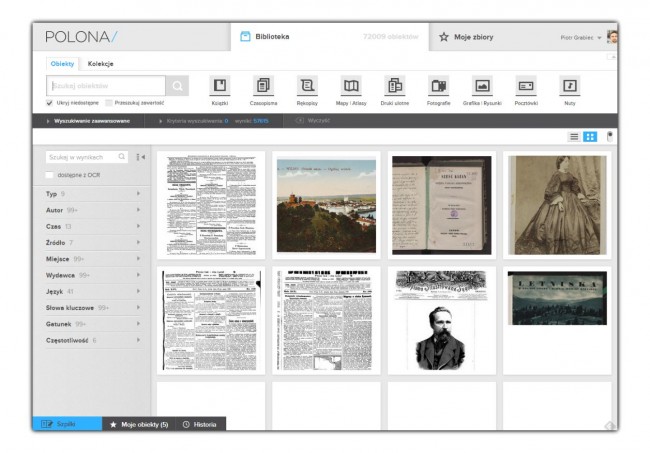The width and height of the screenshot is (650, 453).
Task: Select Grafika i Rysunki icon
Action: (482, 85)
